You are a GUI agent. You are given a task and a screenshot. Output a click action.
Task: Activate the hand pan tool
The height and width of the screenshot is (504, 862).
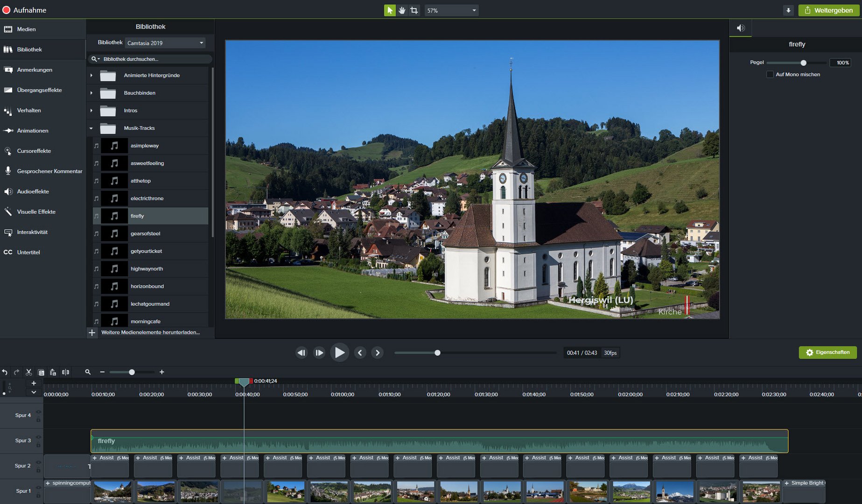[x=402, y=10]
